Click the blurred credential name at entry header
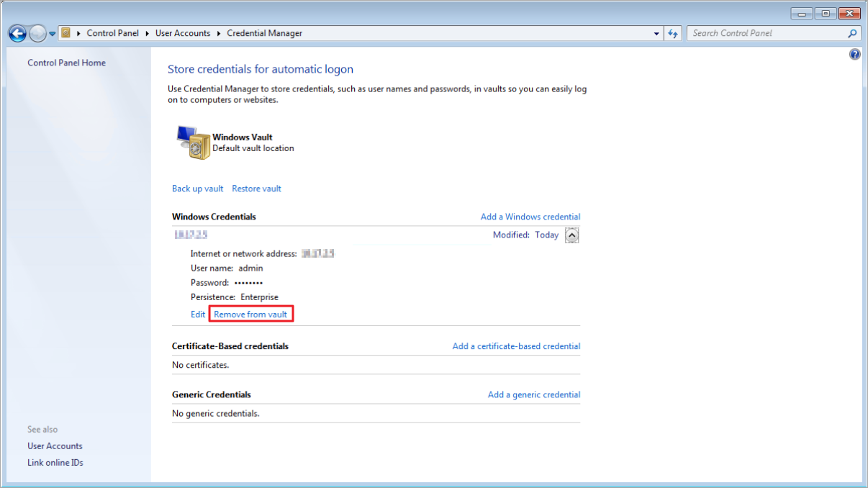 point(191,235)
